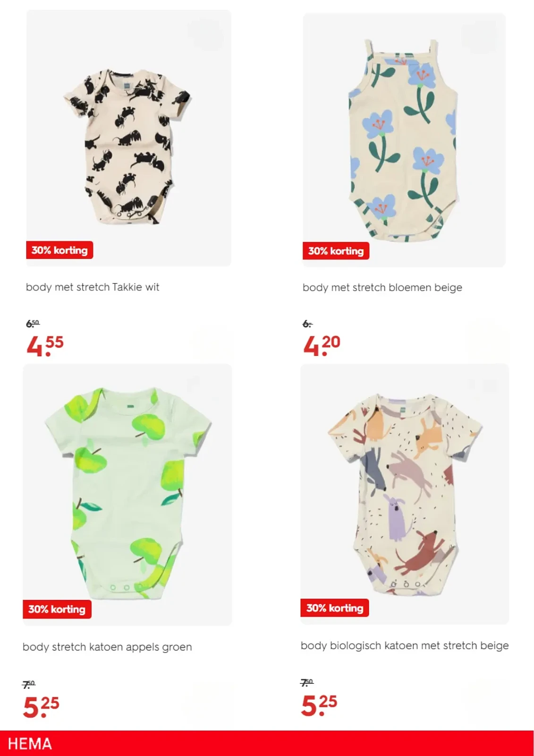
Task: Click the HEMA logo in red footer
Action: [30, 744]
